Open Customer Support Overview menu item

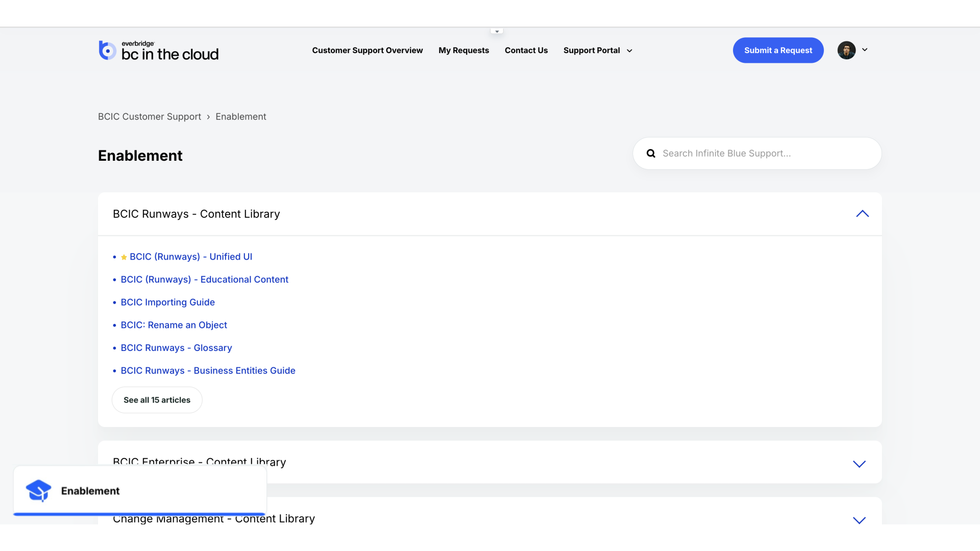[x=367, y=51]
